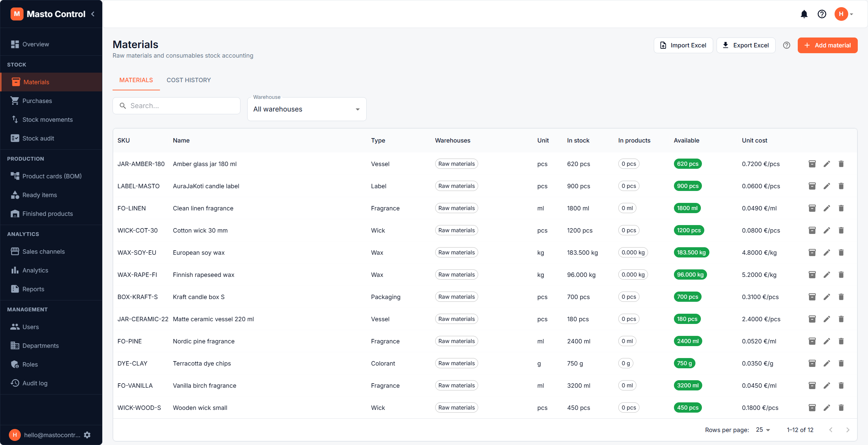The height and width of the screenshot is (445, 868).
Task: Click 2.4000 €/pcs unit cost
Action: [761, 319]
